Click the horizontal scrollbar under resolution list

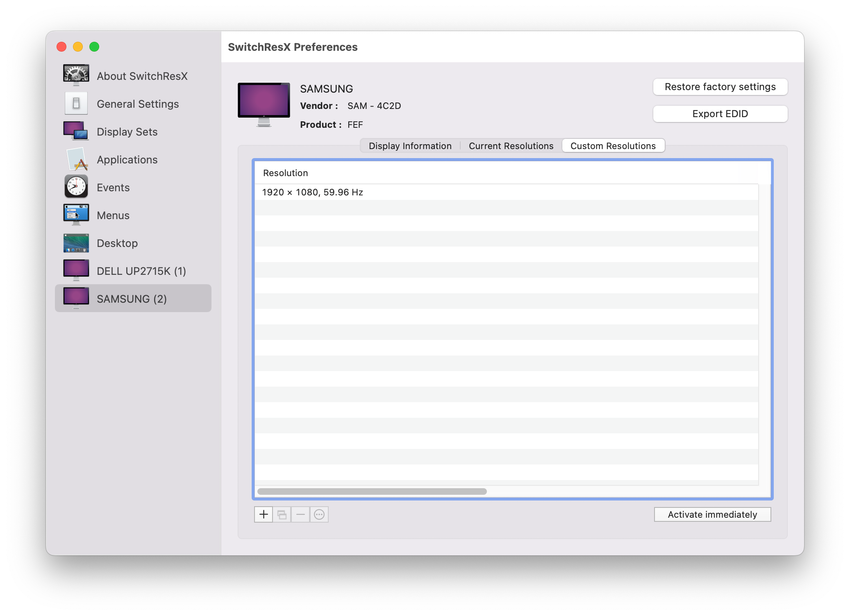coord(372,491)
